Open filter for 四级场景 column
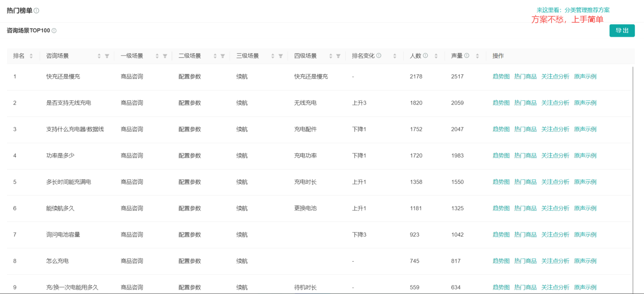The image size is (644, 294). (x=338, y=56)
